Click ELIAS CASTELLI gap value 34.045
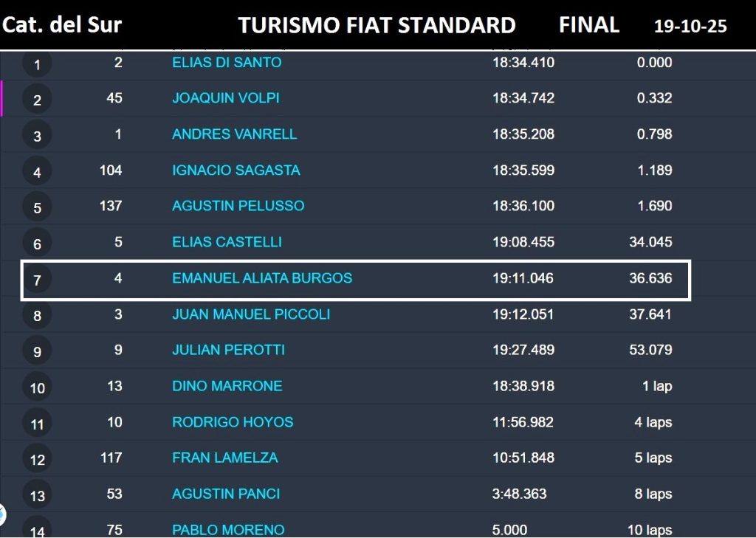This screenshot has height=538, width=756. tap(650, 242)
